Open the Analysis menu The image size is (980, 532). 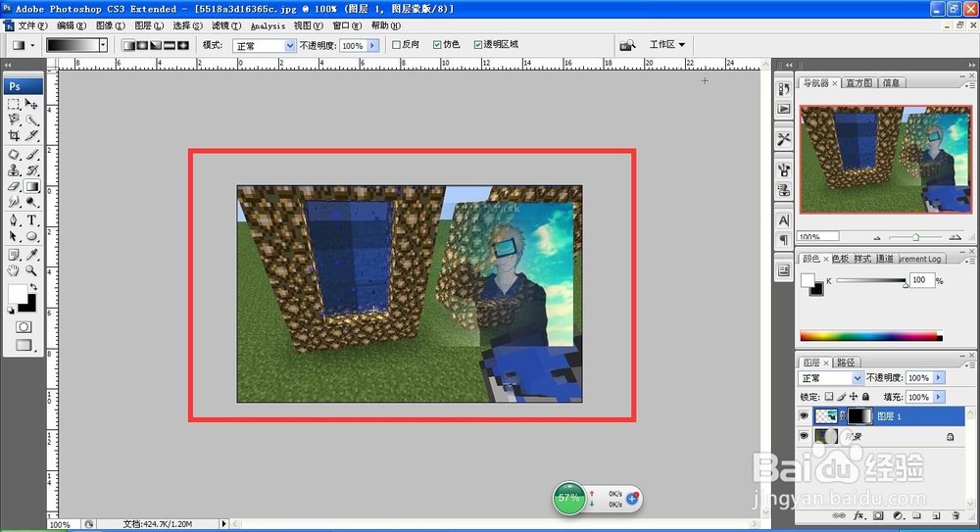[268, 25]
